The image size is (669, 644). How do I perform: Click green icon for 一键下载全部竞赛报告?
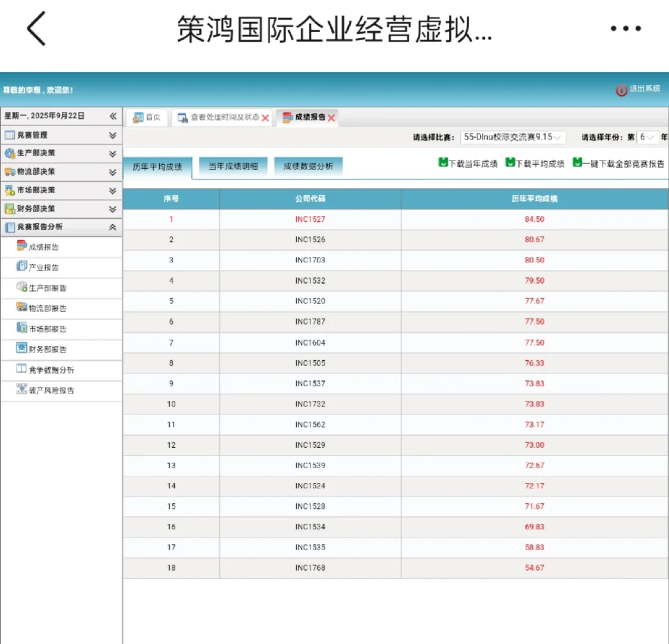pos(577,162)
